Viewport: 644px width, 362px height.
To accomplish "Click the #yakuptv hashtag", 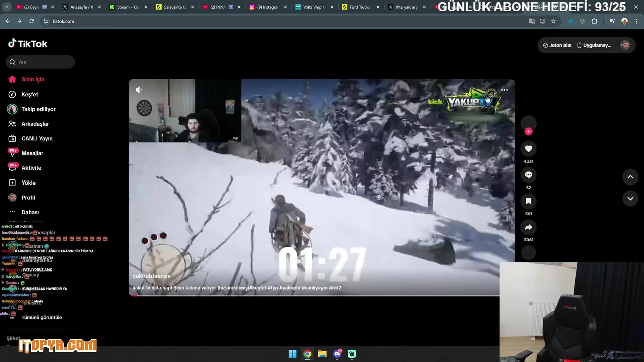I will (x=290, y=288).
